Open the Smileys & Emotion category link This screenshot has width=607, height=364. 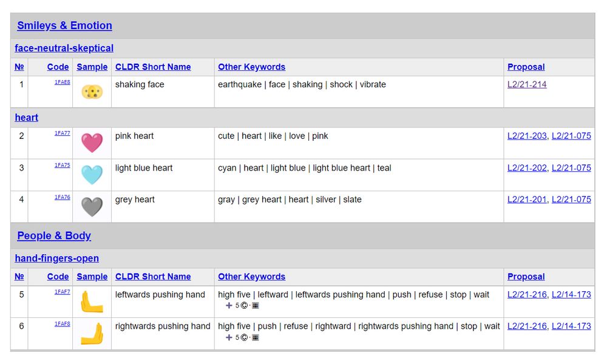(65, 25)
